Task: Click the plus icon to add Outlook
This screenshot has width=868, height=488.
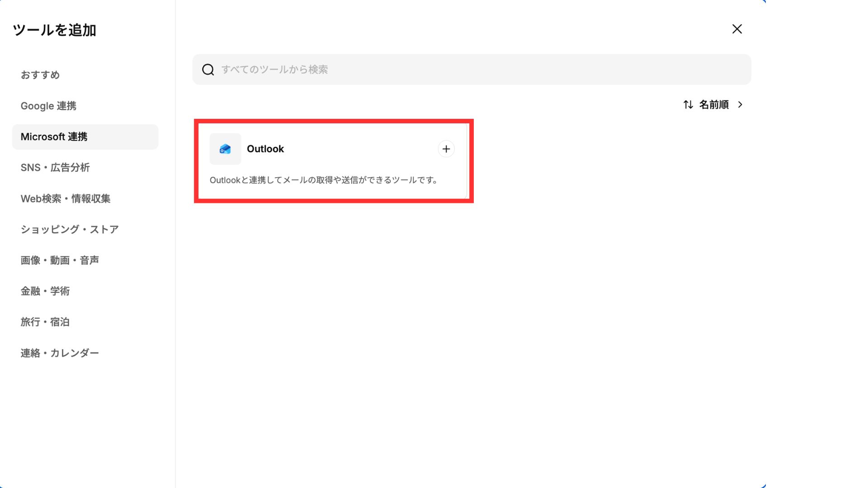Action: [x=446, y=149]
